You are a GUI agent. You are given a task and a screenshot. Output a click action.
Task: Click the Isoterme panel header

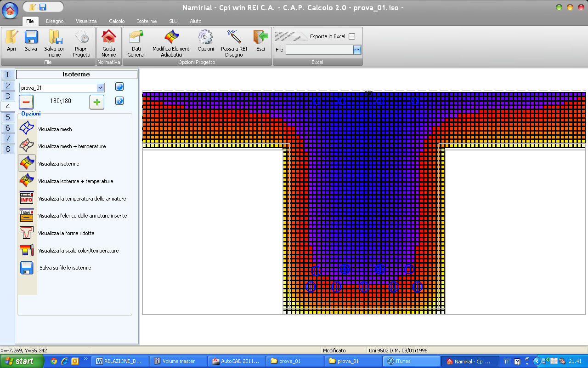(76, 74)
